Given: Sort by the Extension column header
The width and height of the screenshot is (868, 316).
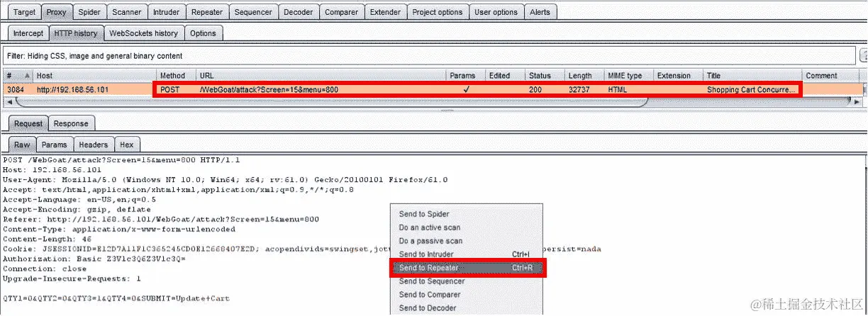Looking at the screenshot, I should pos(679,76).
